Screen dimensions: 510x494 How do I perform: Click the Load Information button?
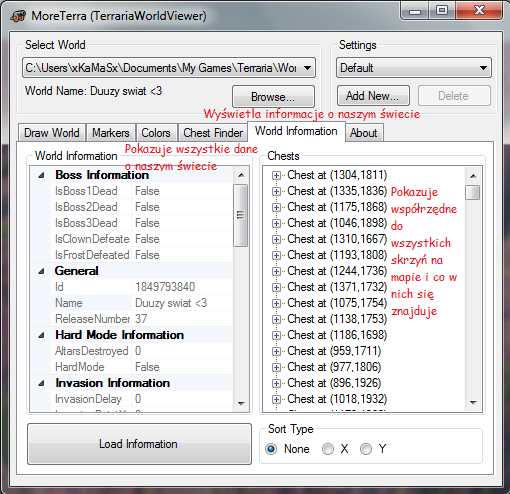pos(139,444)
